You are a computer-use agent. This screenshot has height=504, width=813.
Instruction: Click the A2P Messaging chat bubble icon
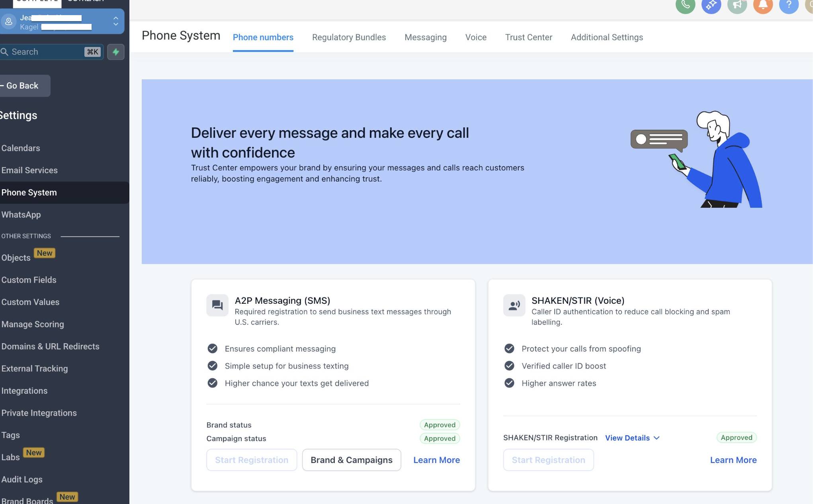click(217, 305)
